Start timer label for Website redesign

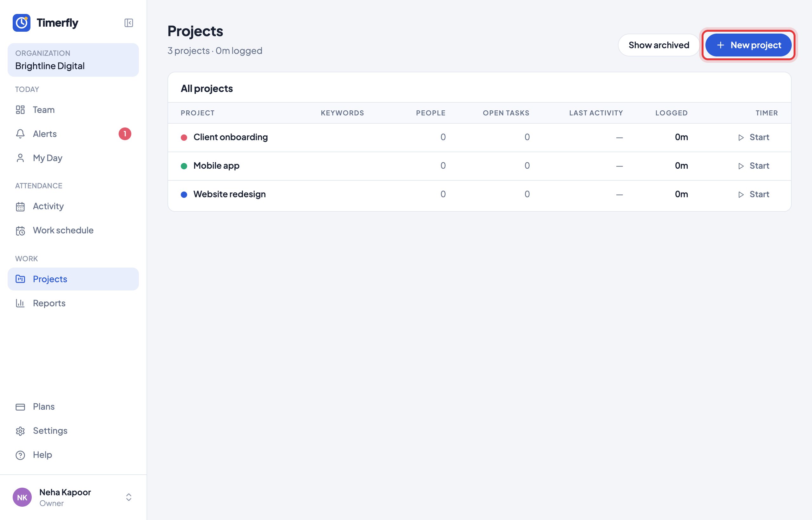(759, 194)
